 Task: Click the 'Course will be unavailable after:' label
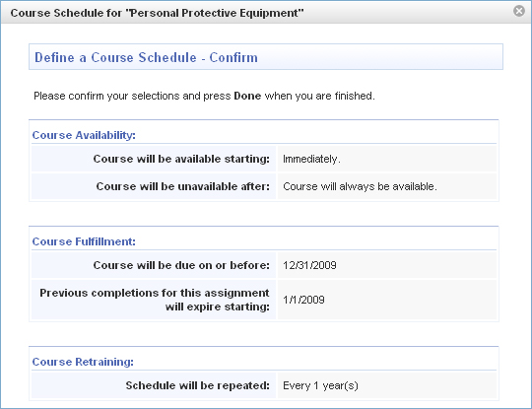(x=183, y=186)
